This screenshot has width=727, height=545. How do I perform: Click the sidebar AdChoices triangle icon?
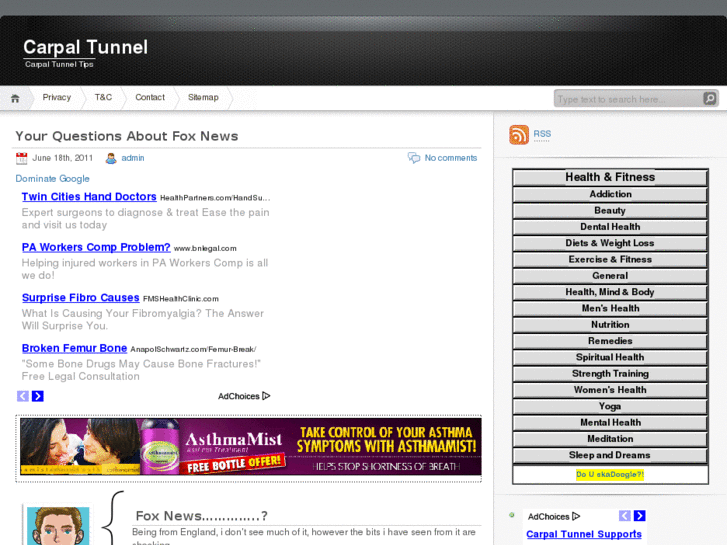click(x=576, y=516)
